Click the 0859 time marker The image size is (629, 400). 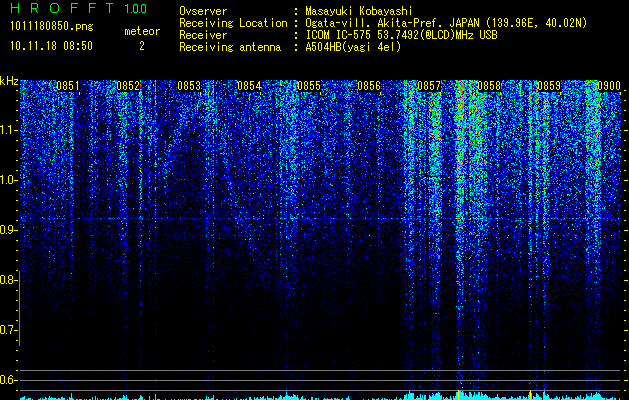point(549,86)
